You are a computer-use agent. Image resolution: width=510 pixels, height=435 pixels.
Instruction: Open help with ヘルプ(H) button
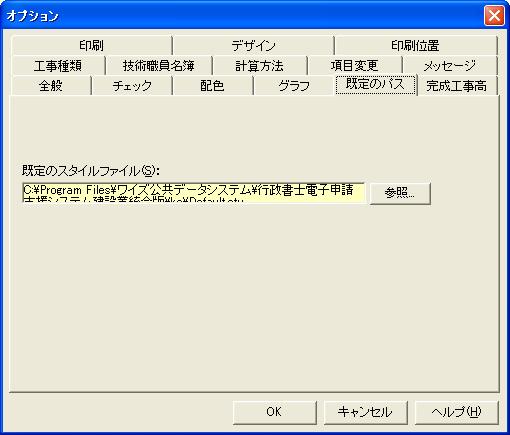tap(456, 412)
